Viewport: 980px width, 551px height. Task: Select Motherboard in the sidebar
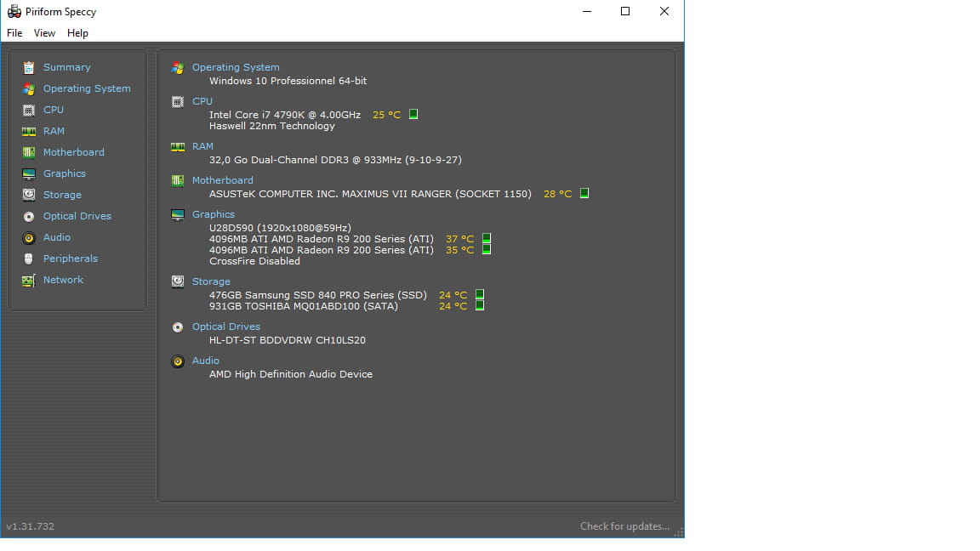click(74, 152)
